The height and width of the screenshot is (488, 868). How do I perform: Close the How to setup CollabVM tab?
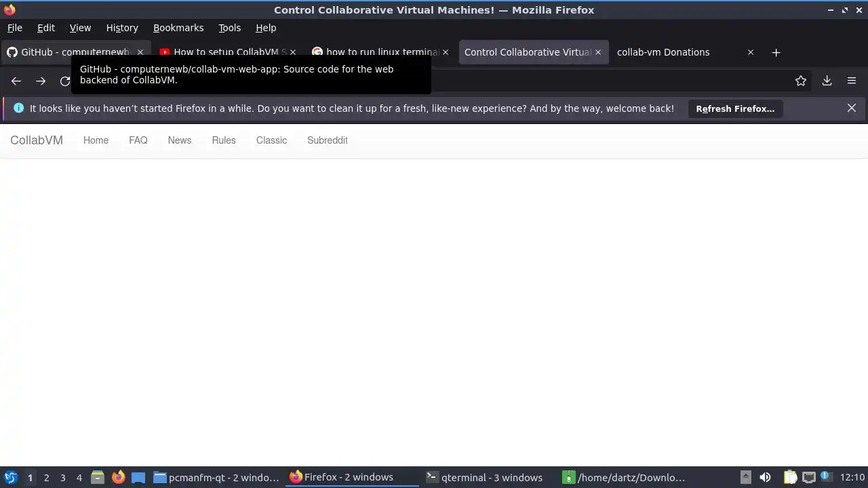[293, 52]
